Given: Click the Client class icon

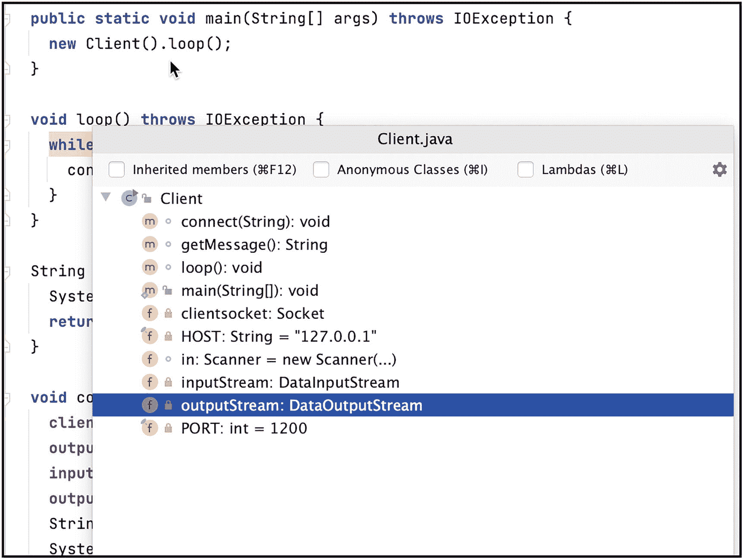Looking at the screenshot, I should point(129,198).
